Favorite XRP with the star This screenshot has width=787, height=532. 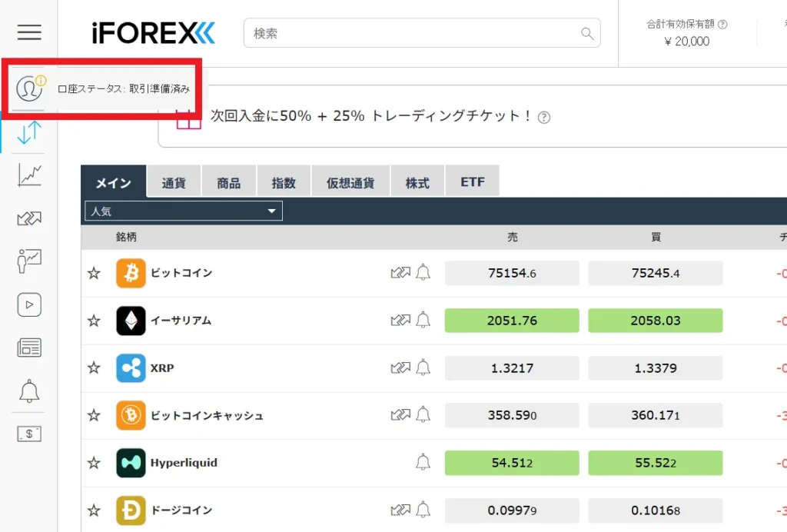[x=94, y=368]
